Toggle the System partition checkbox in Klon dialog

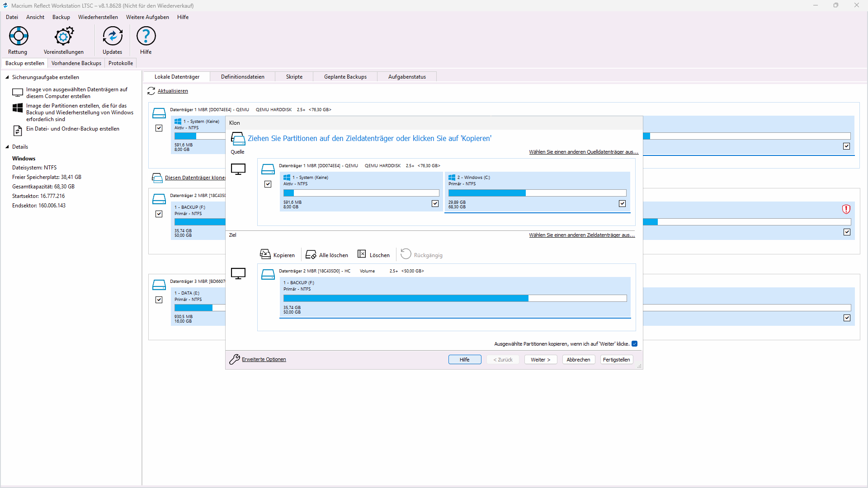(x=435, y=204)
